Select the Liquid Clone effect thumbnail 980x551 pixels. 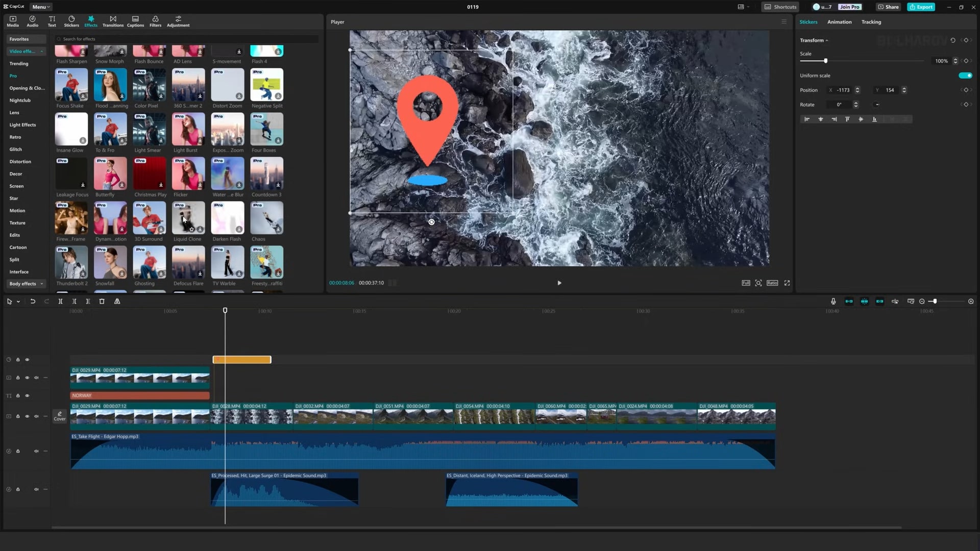tap(188, 218)
